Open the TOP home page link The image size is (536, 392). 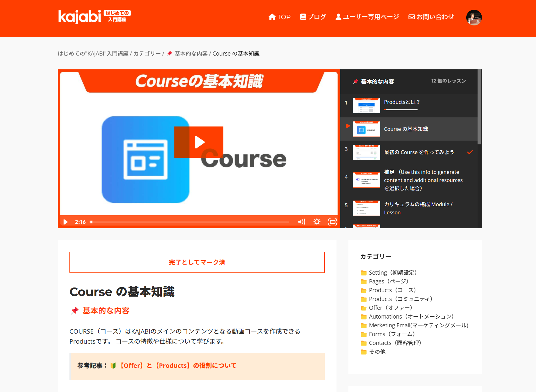[280, 17]
